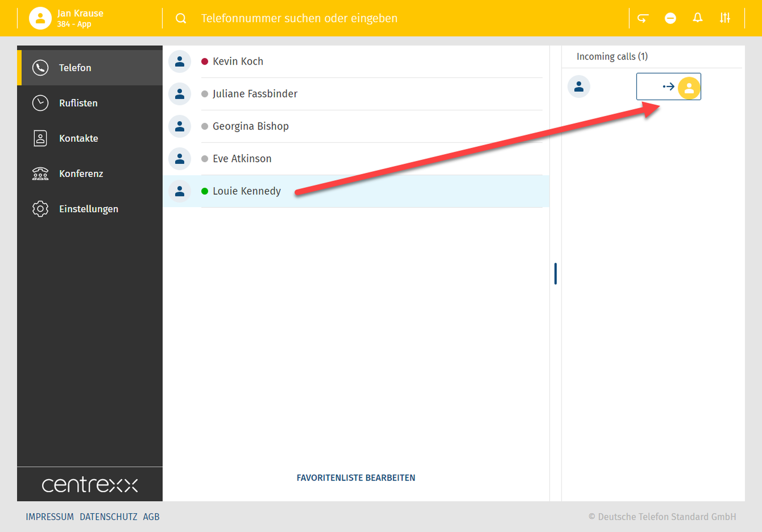Screen dimensions: 762x532
Task: Select favorite Kevin Koch
Action: pos(238,61)
